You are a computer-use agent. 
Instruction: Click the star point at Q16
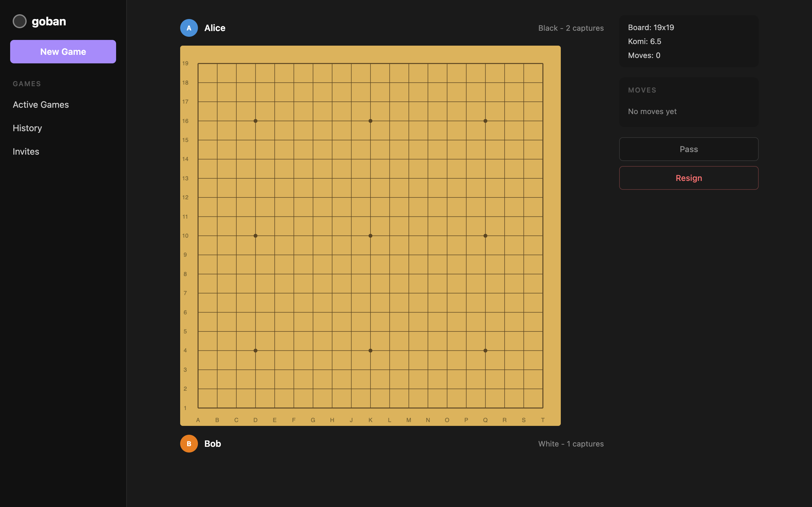click(485, 121)
